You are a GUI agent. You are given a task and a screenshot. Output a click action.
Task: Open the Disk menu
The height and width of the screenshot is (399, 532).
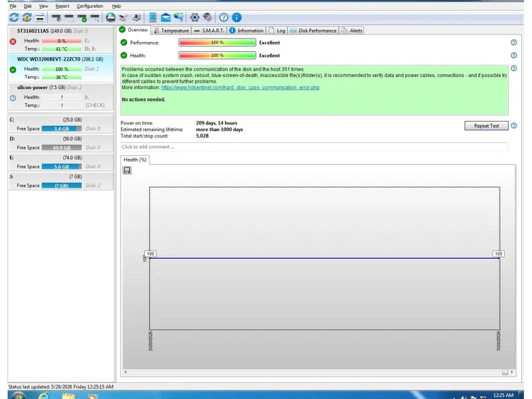[x=27, y=6]
